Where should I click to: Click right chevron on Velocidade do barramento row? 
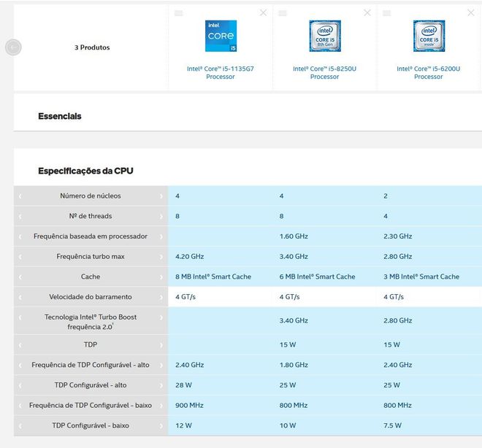[x=161, y=297]
